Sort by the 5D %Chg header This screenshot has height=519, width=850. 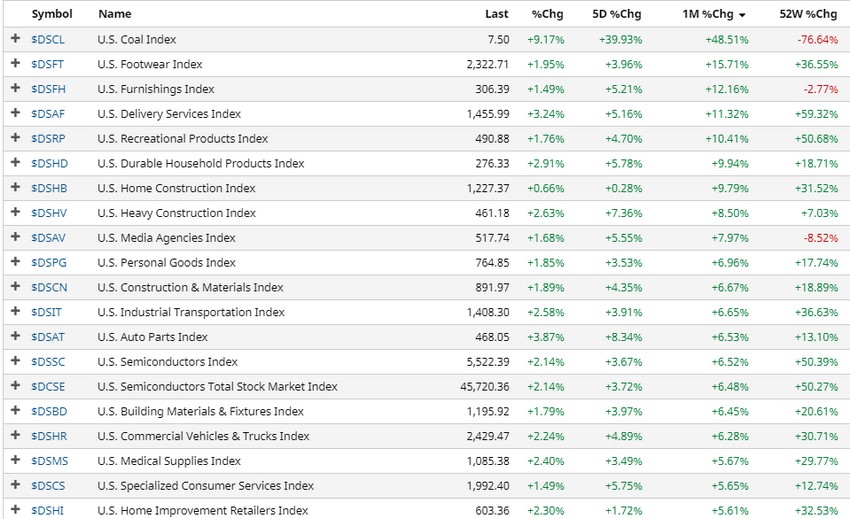(617, 14)
